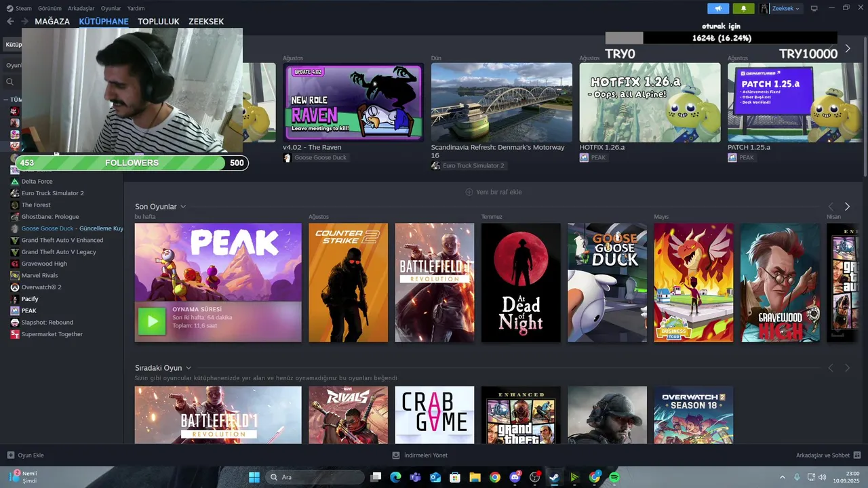Select the Gravewood High cover in Son Oyunlar
The height and width of the screenshot is (488, 868).
tap(780, 283)
